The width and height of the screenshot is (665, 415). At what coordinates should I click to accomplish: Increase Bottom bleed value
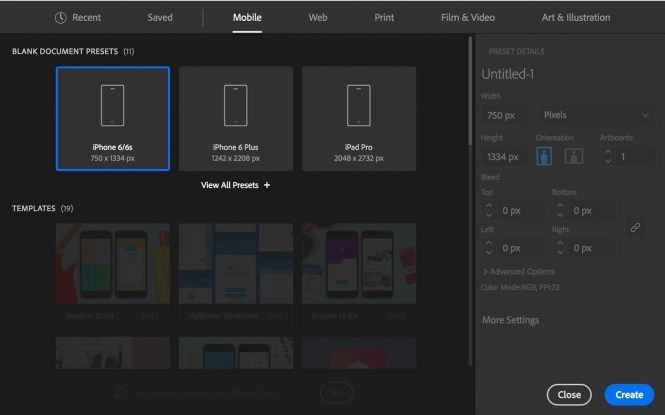(x=560, y=206)
